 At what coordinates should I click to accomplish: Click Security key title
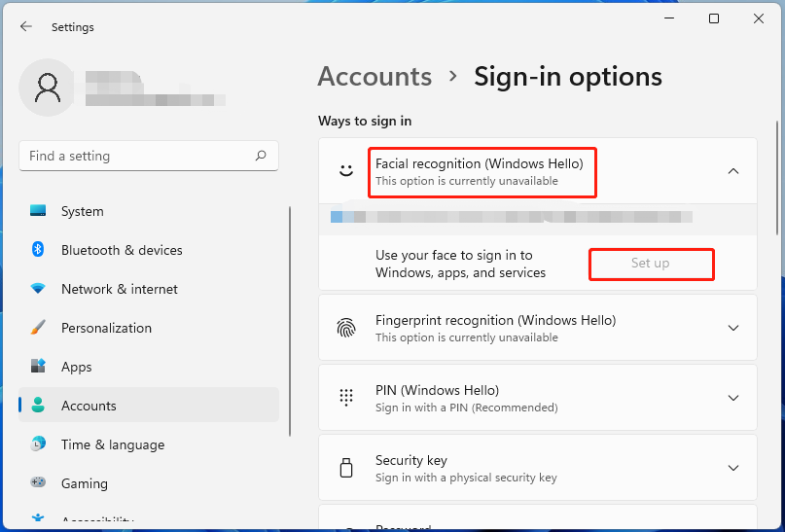pos(411,460)
